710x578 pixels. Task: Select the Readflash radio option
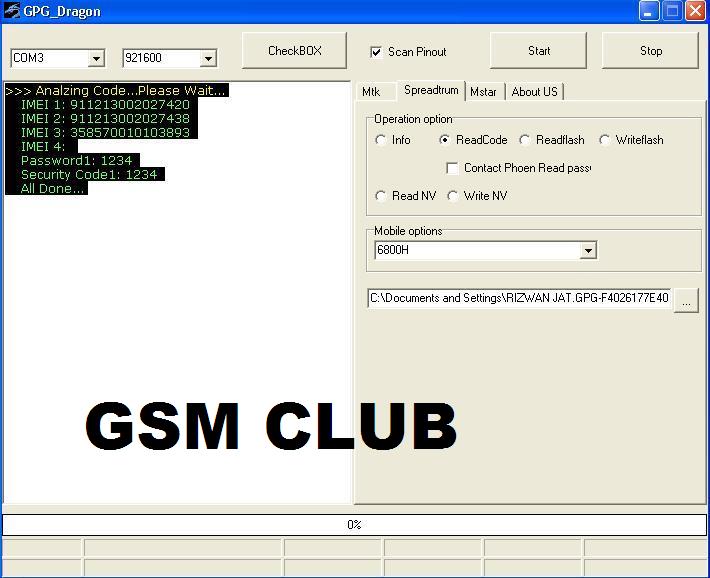click(x=525, y=140)
